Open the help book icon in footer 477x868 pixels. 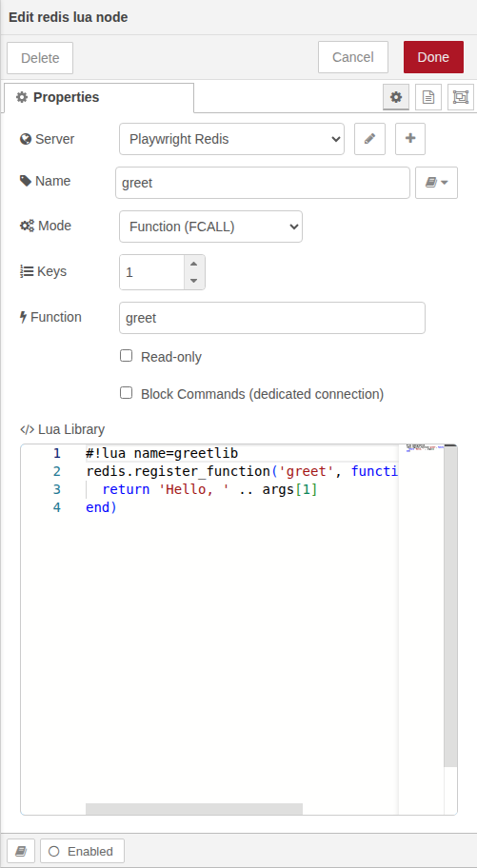(21, 851)
